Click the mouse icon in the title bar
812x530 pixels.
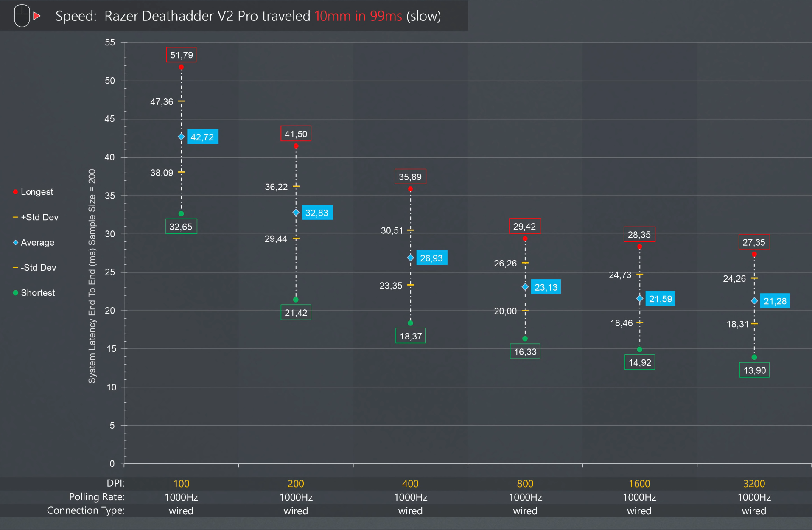click(22, 16)
